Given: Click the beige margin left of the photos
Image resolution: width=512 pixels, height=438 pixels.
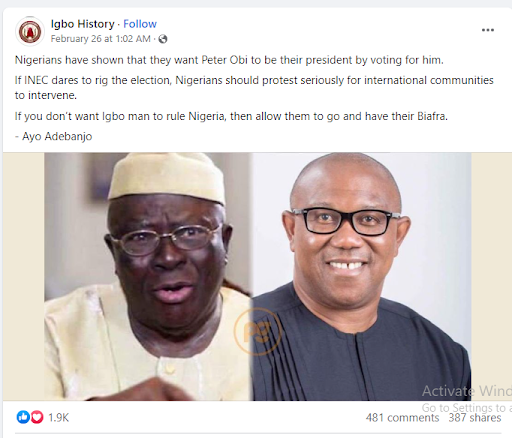Looking at the screenshot, I should click(x=24, y=276).
